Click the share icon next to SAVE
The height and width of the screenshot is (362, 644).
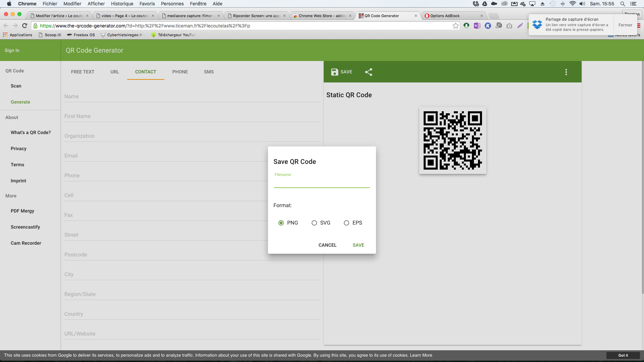pos(369,72)
